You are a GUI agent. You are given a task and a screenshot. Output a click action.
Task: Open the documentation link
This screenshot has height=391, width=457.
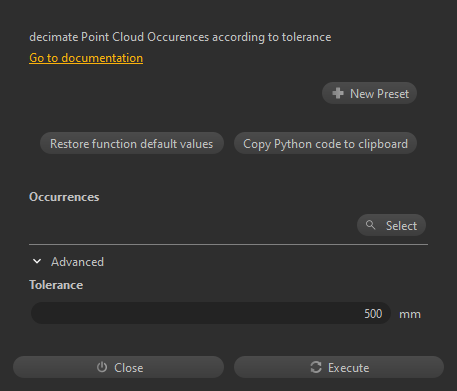click(x=86, y=58)
